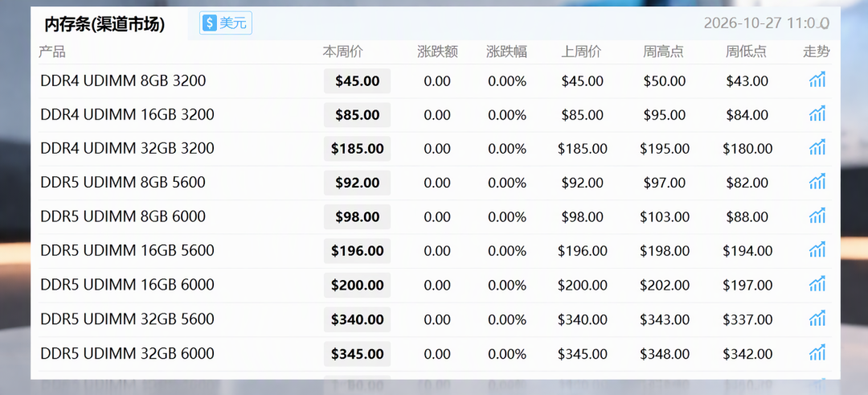Click this week's price $200.00
The height and width of the screenshot is (395, 868).
click(358, 286)
